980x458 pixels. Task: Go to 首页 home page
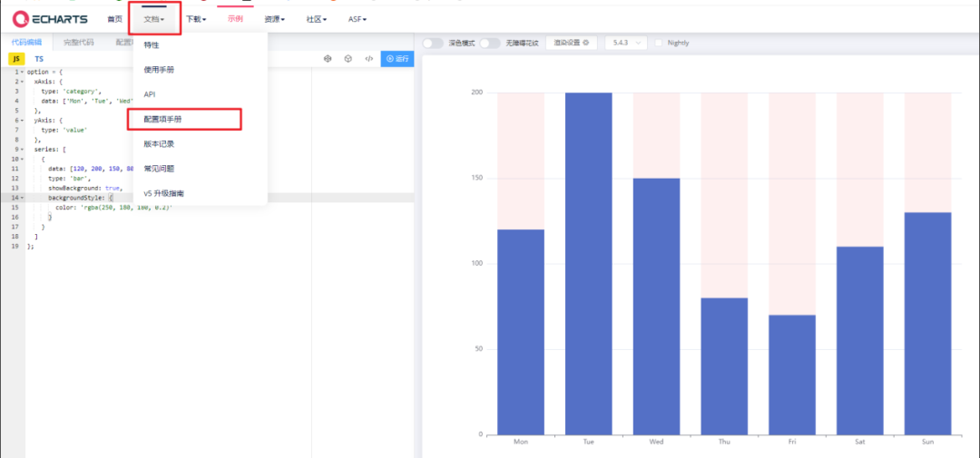point(114,19)
